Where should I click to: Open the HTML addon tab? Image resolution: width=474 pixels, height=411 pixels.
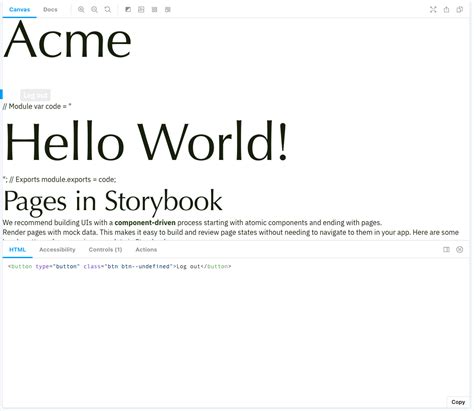[17, 250]
